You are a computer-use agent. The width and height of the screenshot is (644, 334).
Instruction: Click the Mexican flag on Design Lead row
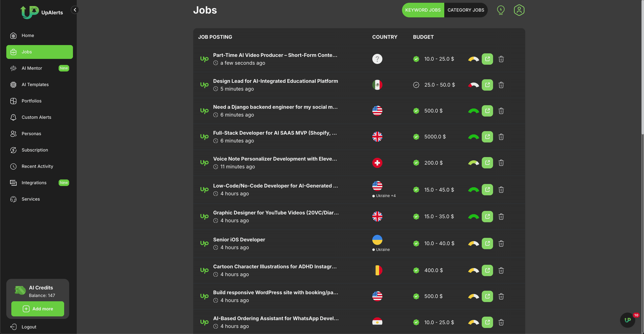pyautogui.click(x=377, y=85)
